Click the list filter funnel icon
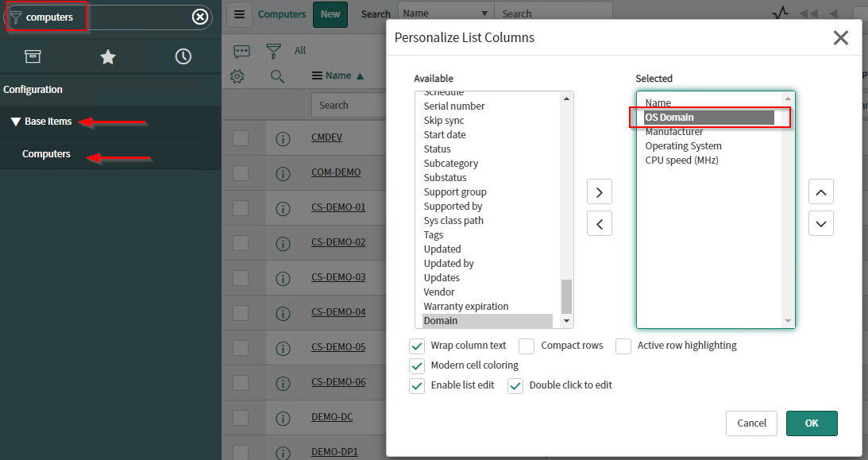This screenshot has height=460, width=868. tap(273, 51)
